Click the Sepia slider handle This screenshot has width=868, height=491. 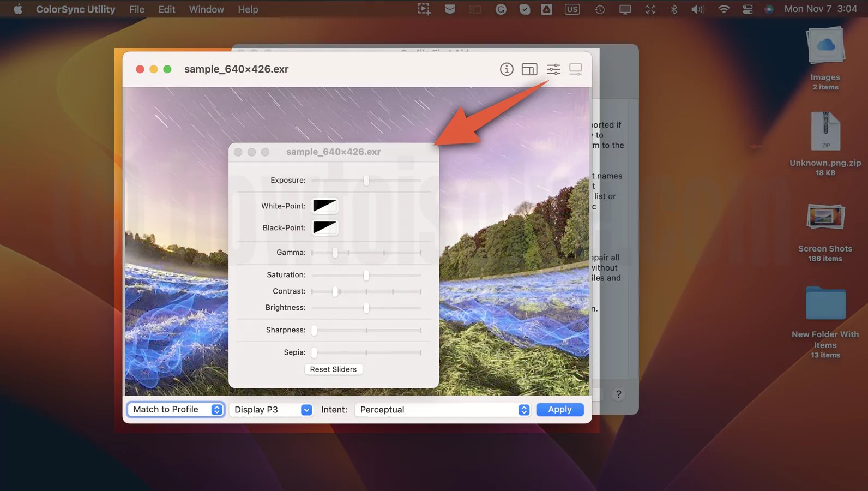pos(314,352)
